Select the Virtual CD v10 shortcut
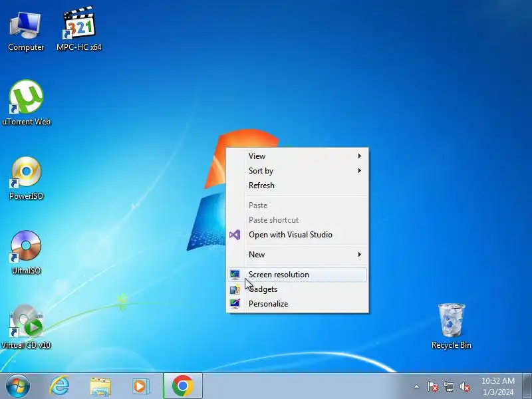 click(26, 327)
